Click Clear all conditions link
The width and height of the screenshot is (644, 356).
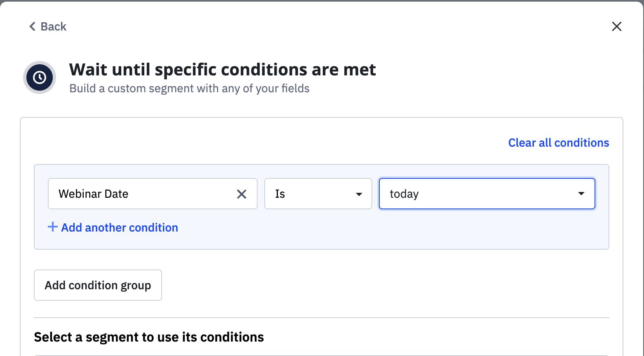pyautogui.click(x=558, y=143)
